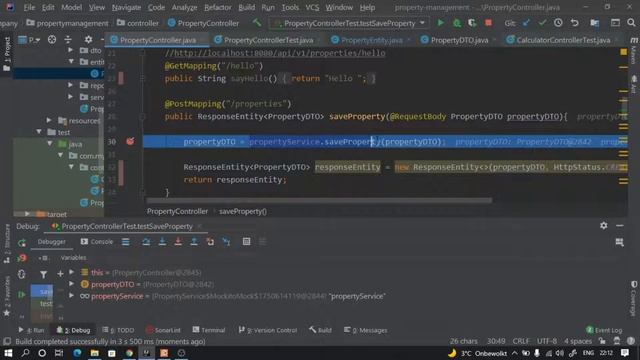
Task: Collapse the java folder under test
Action: [x=49, y=144]
